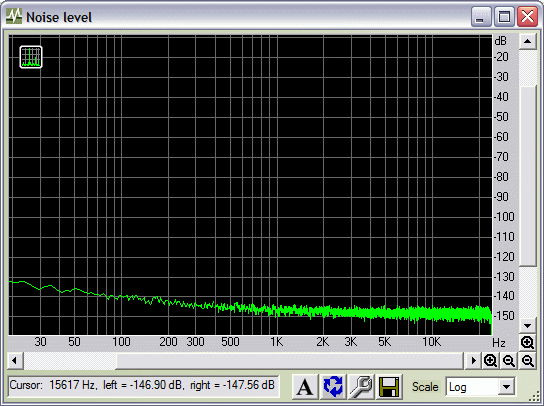Image resolution: width=544 pixels, height=406 pixels.
Task: Click the horizontal scrollbar left arrow
Action: click(15, 361)
